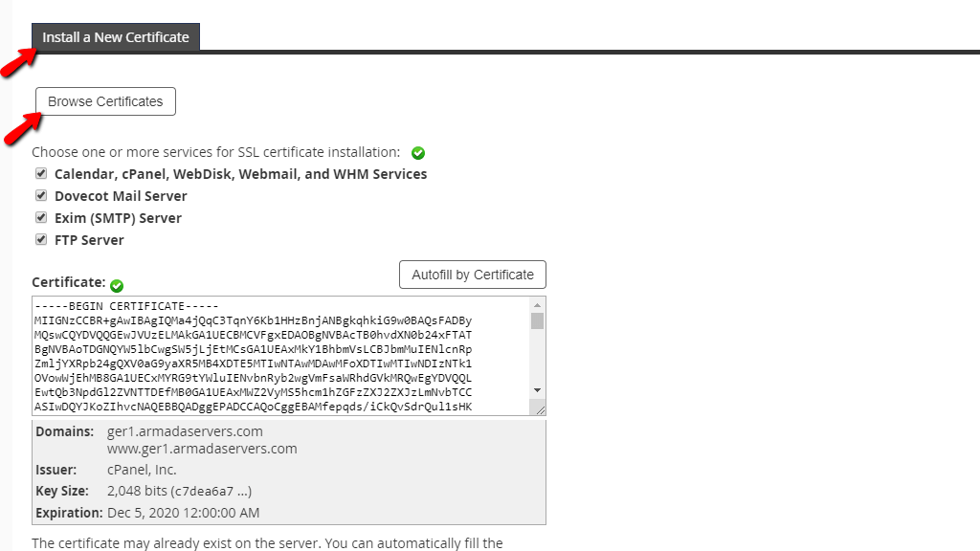The height and width of the screenshot is (551, 980).
Task: Toggle the Dovecot Mail Server checkbox
Action: [x=41, y=195]
